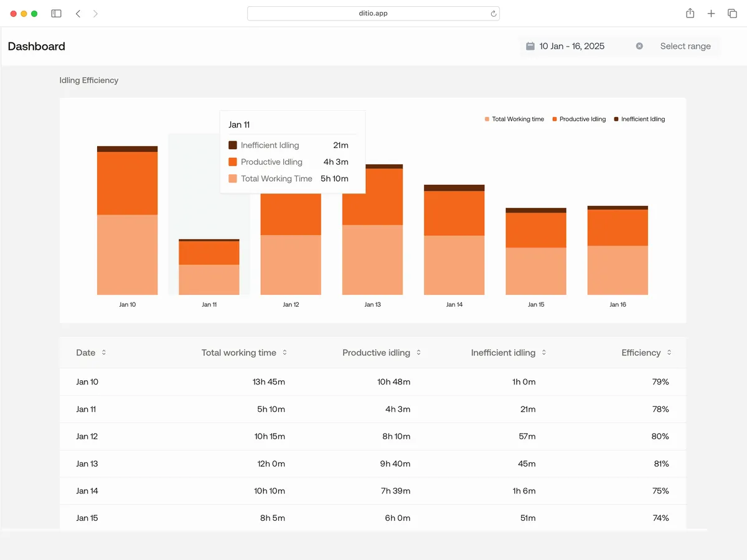This screenshot has height=560, width=747.
Task: Click the Inefficient Idling color swatch in the tooltip
Action: (232, 145)
